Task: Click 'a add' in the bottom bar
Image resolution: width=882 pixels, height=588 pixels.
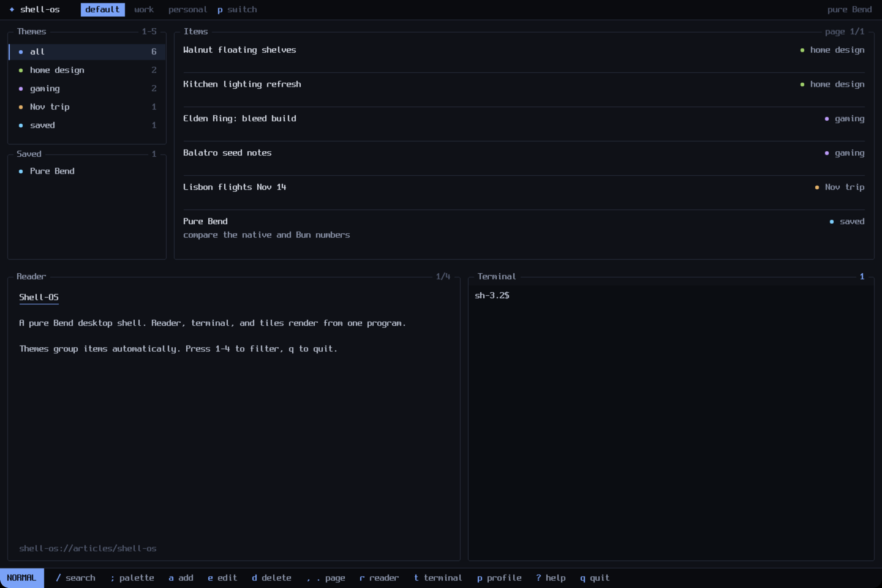Action: (181, 578)
